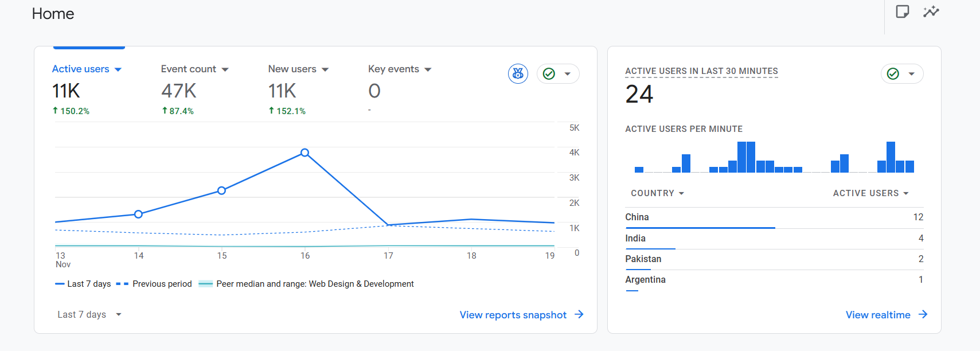The image size is (980, 351).
Task: Click the Nov 16 peak data point
Action: click(x=305, y=153)
